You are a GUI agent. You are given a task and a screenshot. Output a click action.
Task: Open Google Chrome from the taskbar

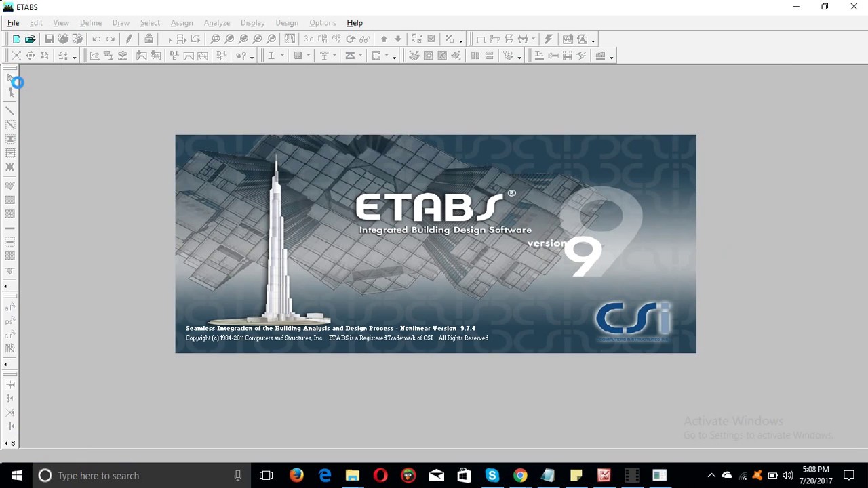(x=519, y=475)
